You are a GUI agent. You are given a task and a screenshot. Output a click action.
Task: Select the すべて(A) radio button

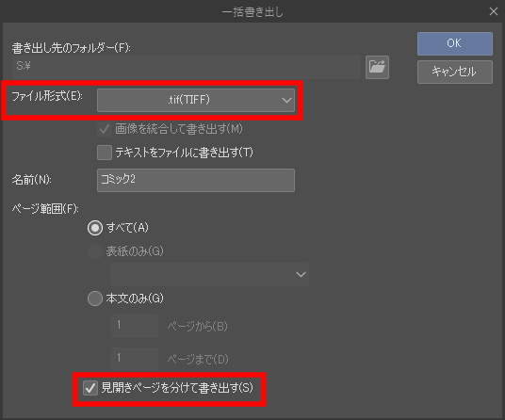95,228
